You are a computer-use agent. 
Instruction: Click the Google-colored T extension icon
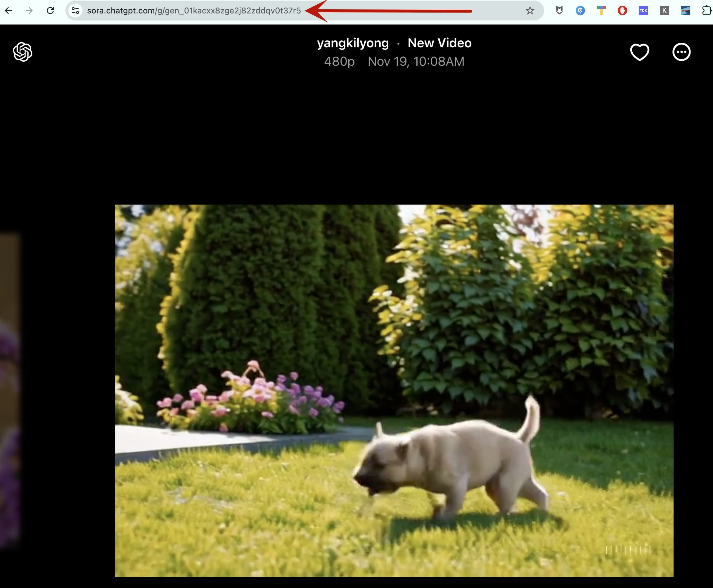[x=602, y=11]
